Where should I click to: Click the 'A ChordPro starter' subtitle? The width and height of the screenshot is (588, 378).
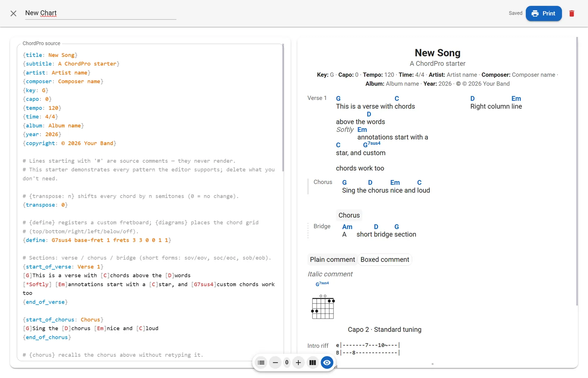[x=437, y=64]
